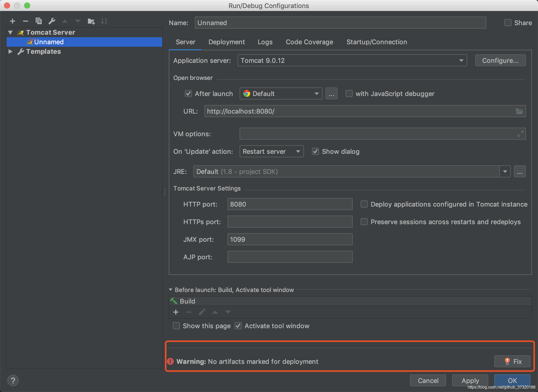Screen dimensions: 538x392
Task: Move configuration up arrow in top toolbar
Action: click(x=65, y=21)
